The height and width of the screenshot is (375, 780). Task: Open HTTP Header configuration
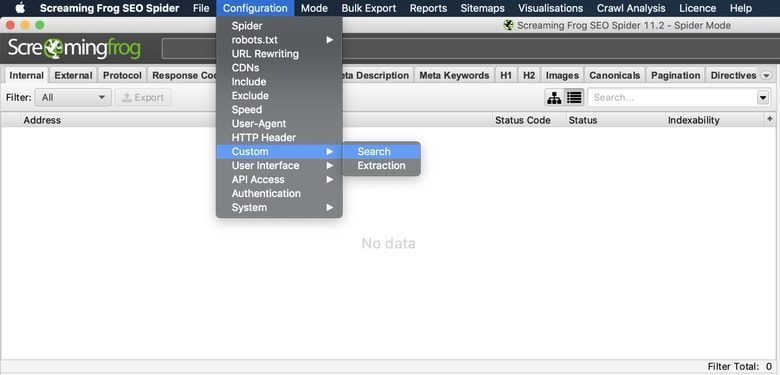click(x=279, y=137)
